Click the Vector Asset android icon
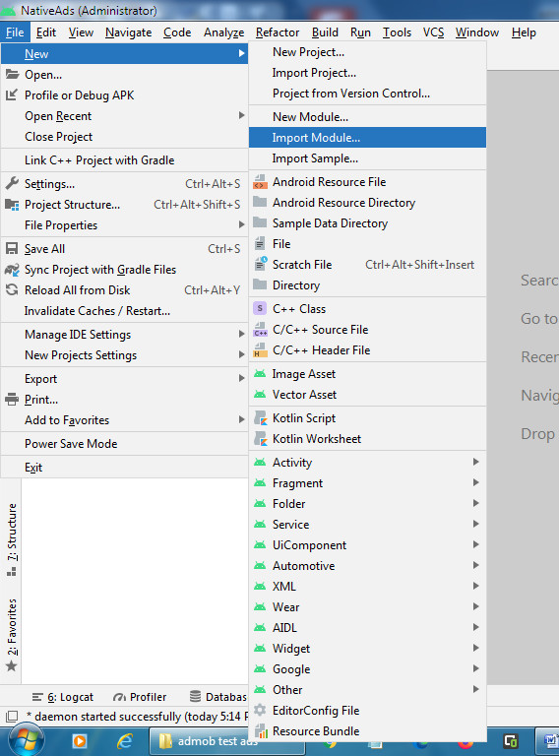559x756 pixels. pos(260,395)
